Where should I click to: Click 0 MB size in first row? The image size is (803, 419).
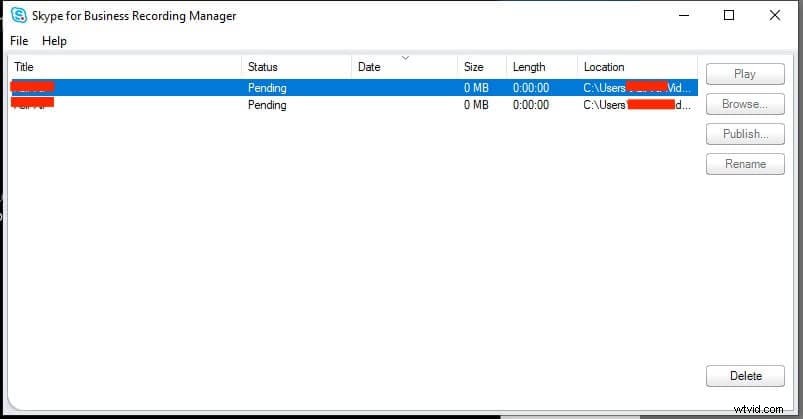pyautogui.click(x=476, y=88)
